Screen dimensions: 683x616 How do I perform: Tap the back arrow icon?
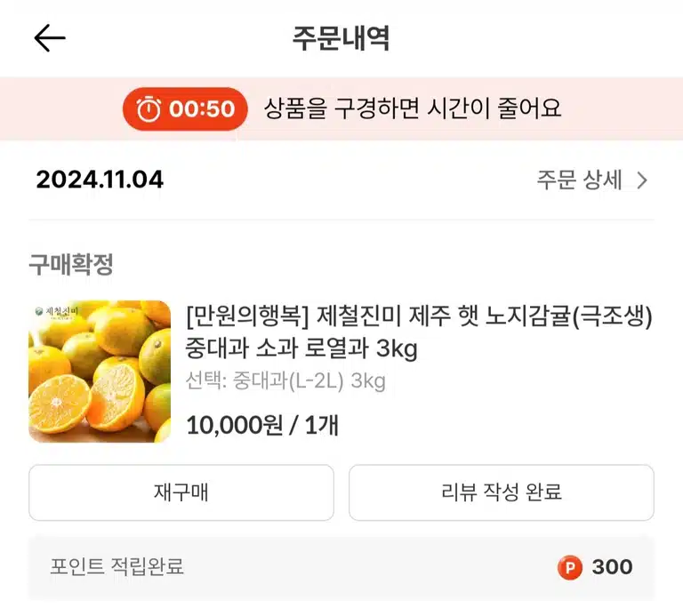50,38
